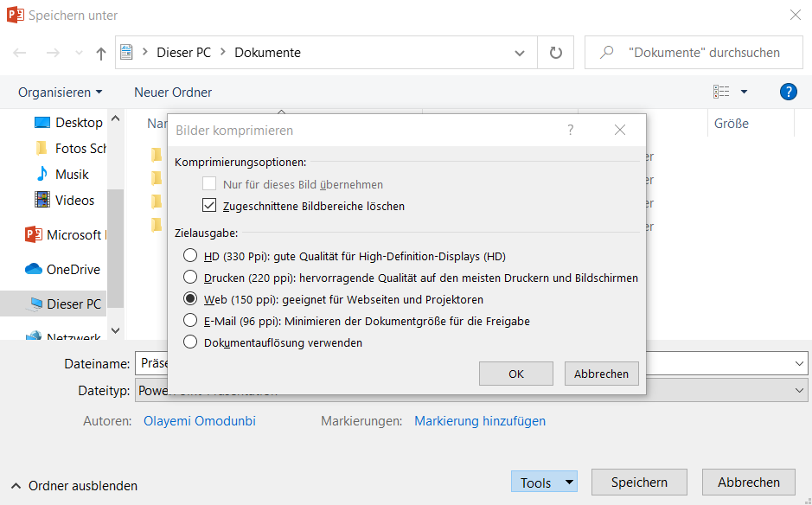Open Videos in the navigation pane

coord(74,200)
